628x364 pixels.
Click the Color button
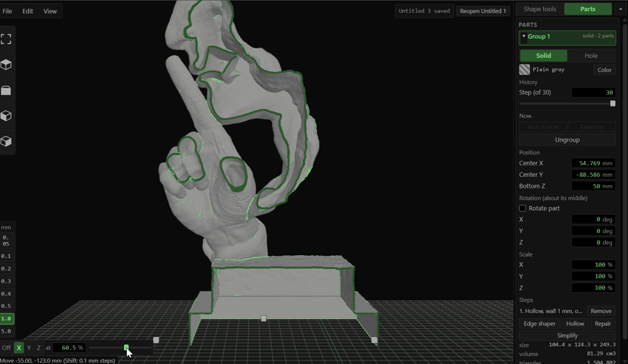(x=604, y=70)
